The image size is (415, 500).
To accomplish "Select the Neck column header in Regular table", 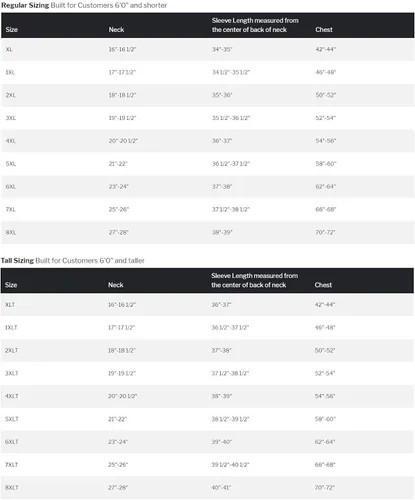I will [x=116, y=30].
